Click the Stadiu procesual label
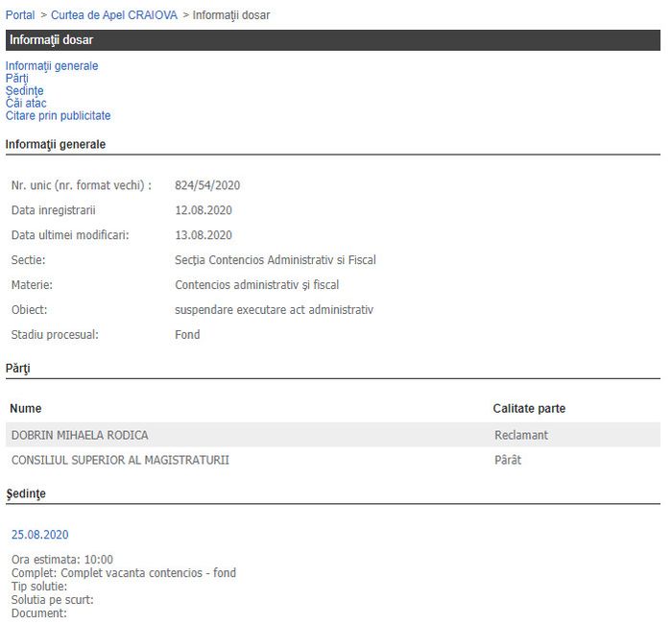672x624 pixels. point(55,334)
